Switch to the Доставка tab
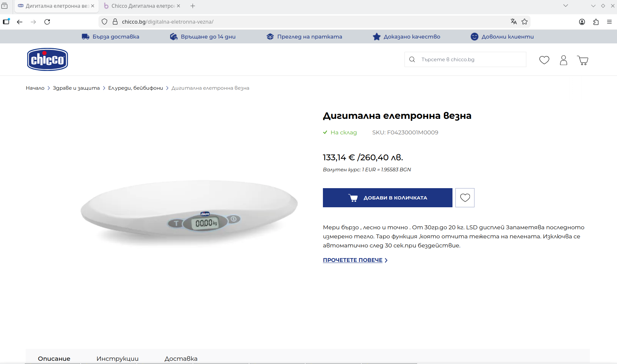Screen dimensions: 617x364 click(181, 358)
